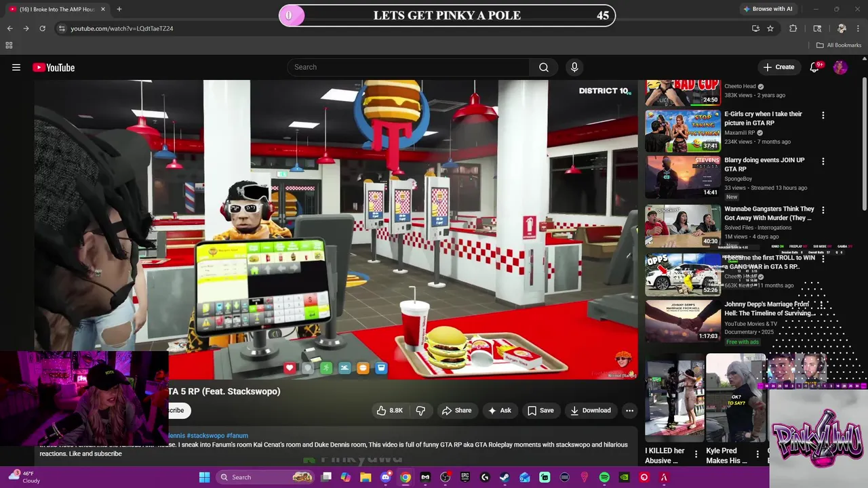Click the Ask button
This screenshot has width=868, height=488.
click(499, 410)
